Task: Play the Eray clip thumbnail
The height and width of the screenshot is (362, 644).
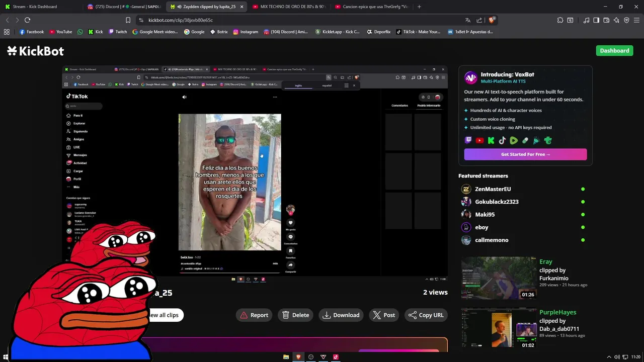Action: click(499, 278)
